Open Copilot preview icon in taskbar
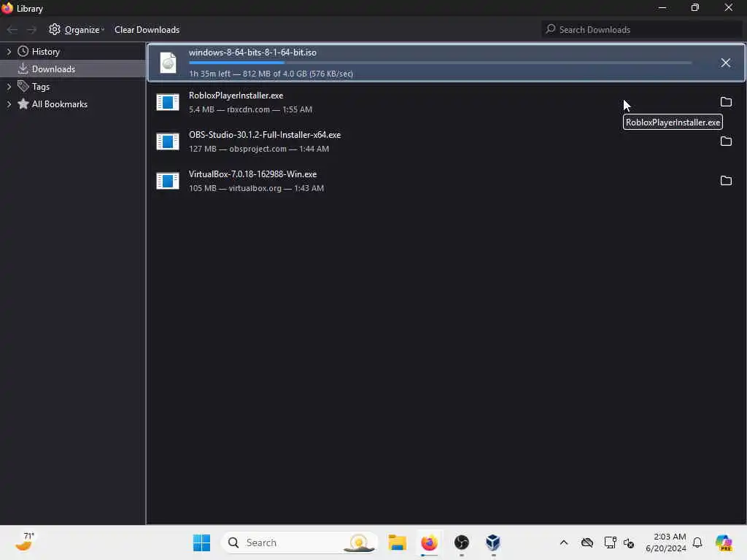The height and width of the screenshot is (560, 747). 724,542
